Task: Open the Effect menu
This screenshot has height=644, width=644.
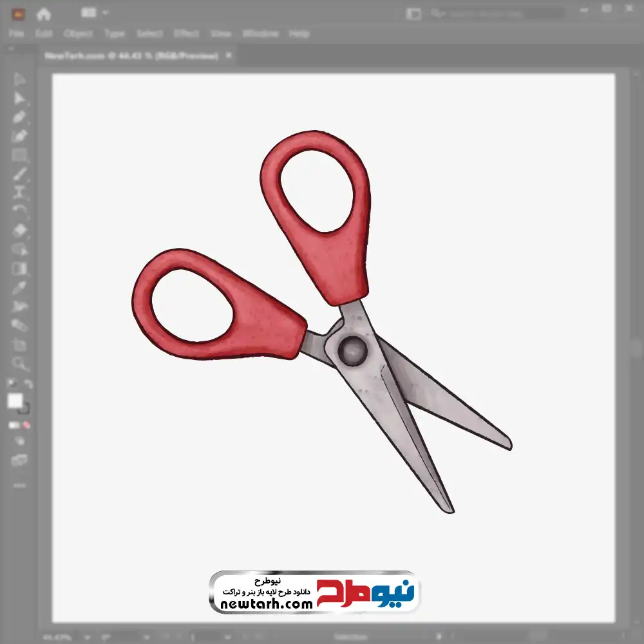Action: pos(186,33)
